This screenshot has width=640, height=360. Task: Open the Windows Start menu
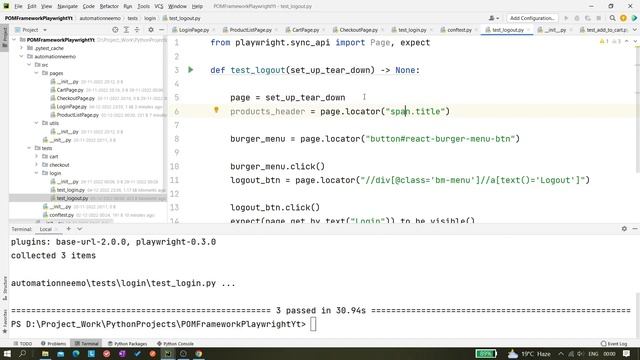pyautogui.click(x=7, y=353)
